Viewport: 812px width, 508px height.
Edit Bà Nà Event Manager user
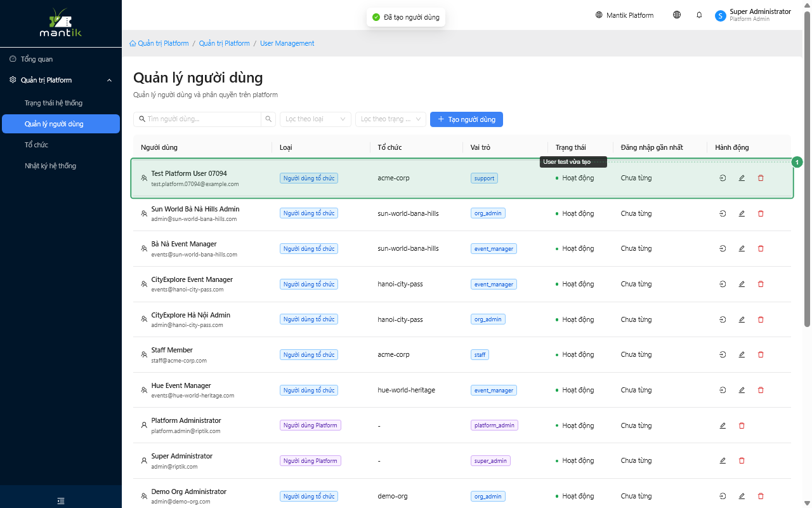click(x=742, y=248)
